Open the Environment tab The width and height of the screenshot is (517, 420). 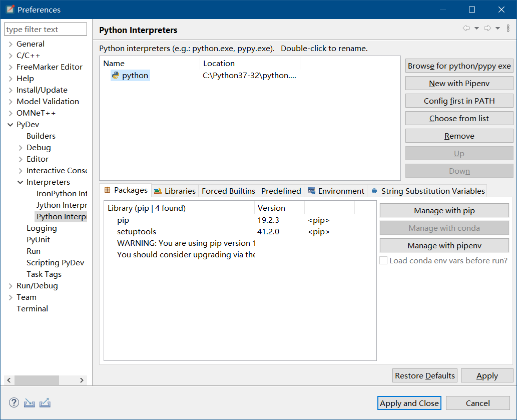335,191
